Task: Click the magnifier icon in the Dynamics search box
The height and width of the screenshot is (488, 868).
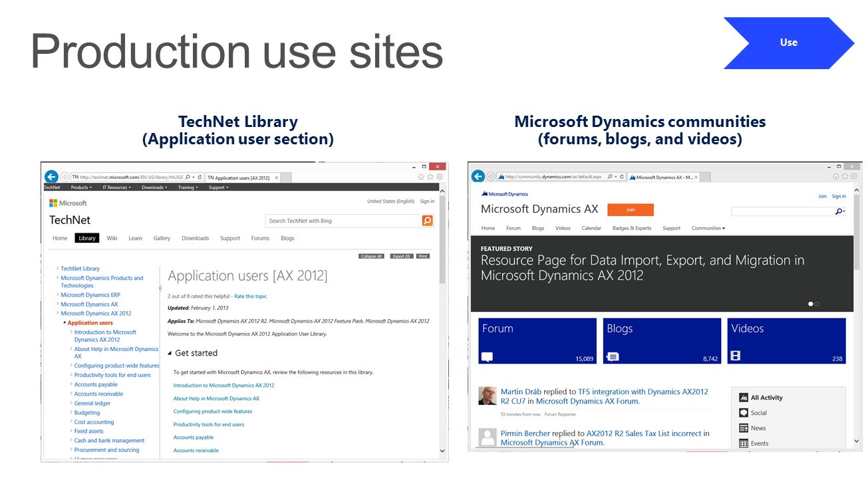Action: click(839, 211)
